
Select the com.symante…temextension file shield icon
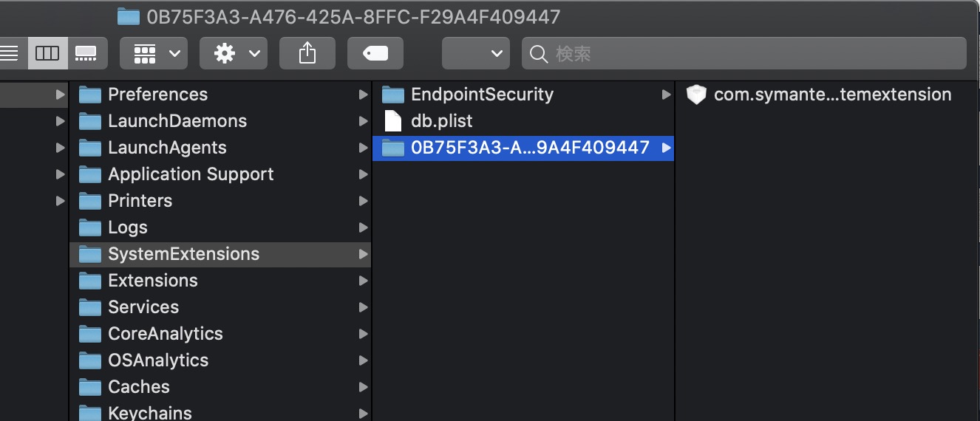696,95
